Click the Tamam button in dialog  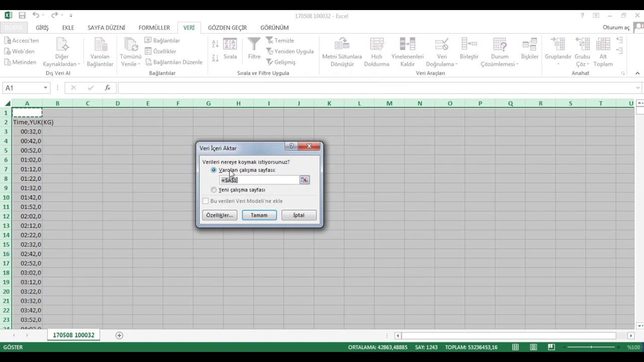click(259, 215)
